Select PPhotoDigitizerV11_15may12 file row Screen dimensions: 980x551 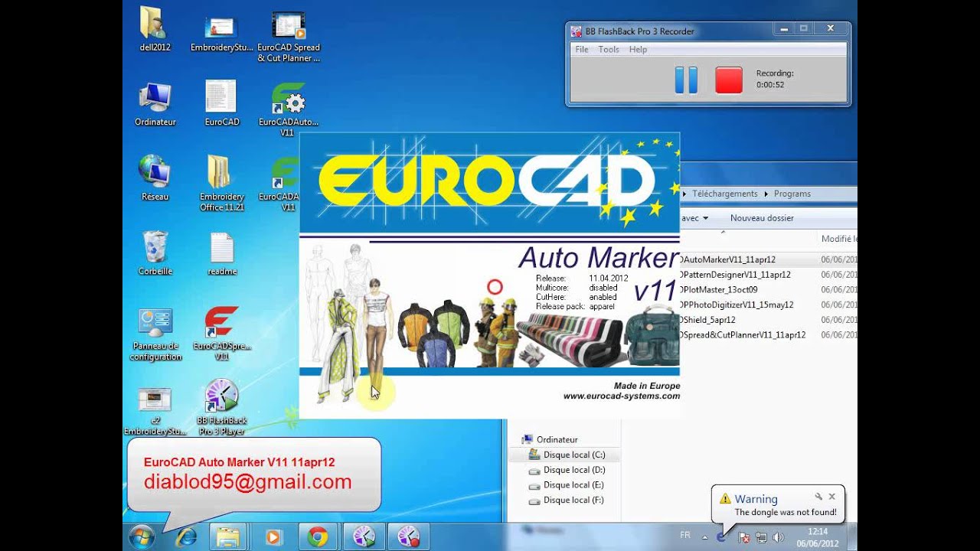(x=768, y=305)
